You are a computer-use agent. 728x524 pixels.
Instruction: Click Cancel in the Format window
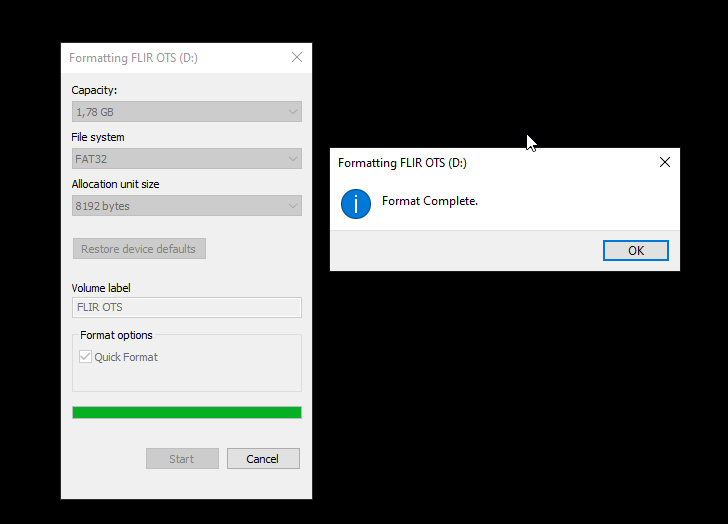click(263, 459)
